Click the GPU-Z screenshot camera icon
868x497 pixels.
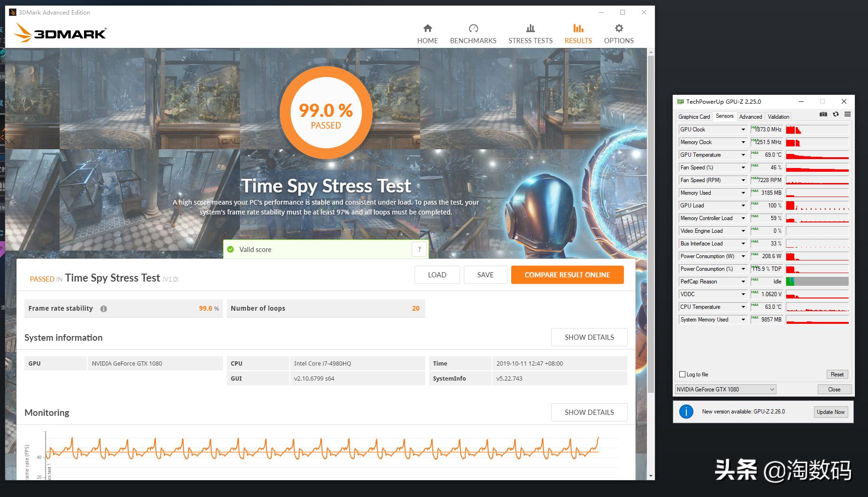pyautogui.click(x=823, y=114)
